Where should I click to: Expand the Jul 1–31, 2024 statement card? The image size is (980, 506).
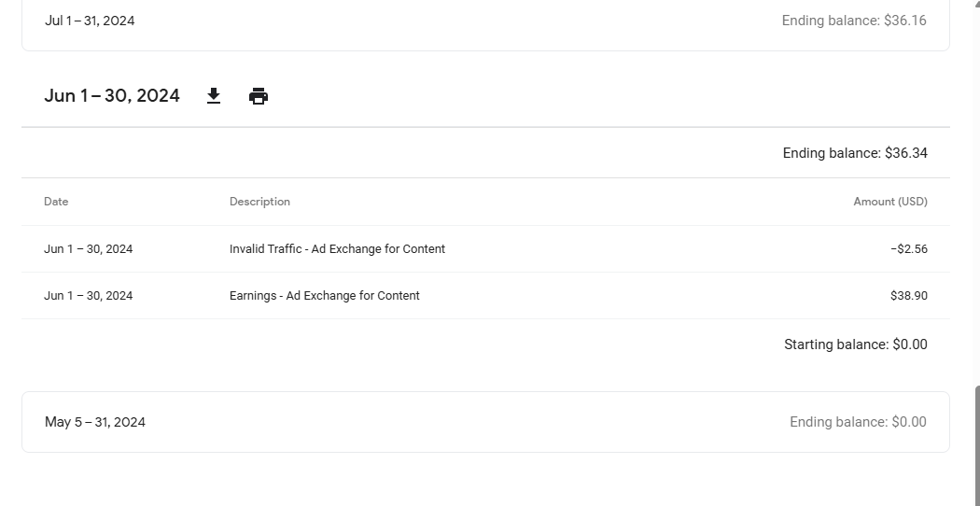(x=485, y=21)
